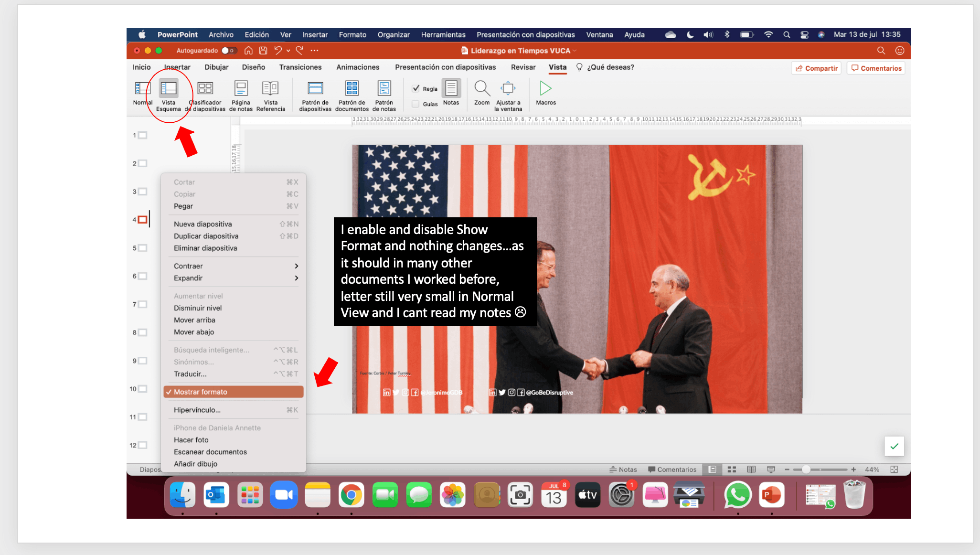
Task: Click the undo arrow in title bar
Action: point(278,50)
